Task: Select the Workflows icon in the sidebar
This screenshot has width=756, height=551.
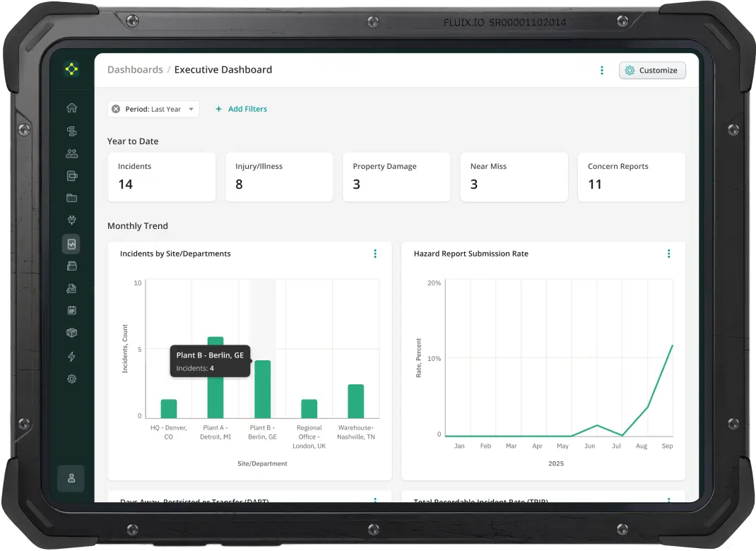Action: 71,131
